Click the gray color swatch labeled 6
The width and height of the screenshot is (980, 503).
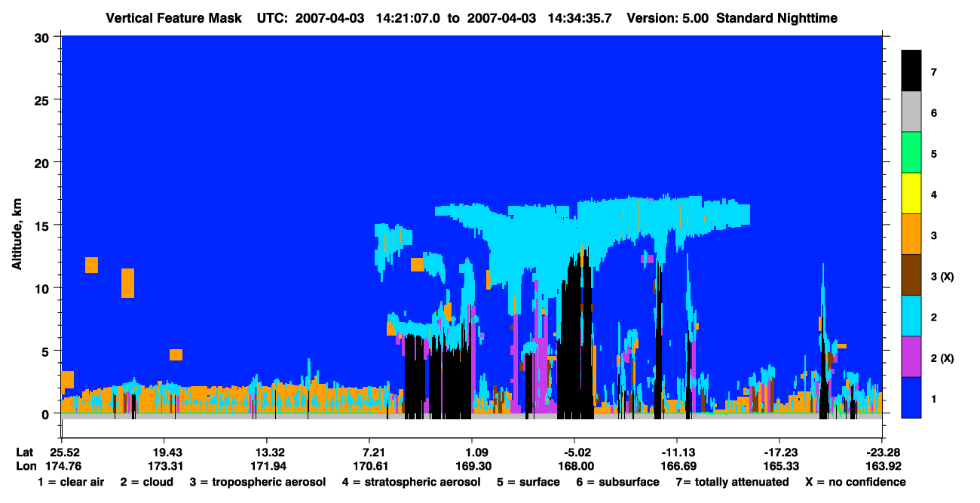[x=911, y=112]
